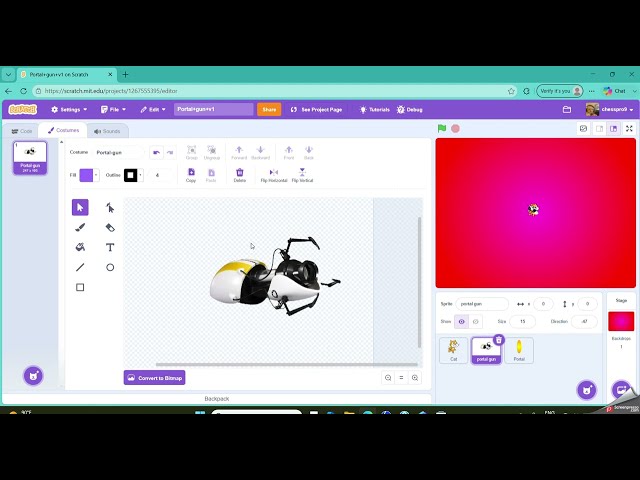Select the Text tool

[x=110, y=247]
